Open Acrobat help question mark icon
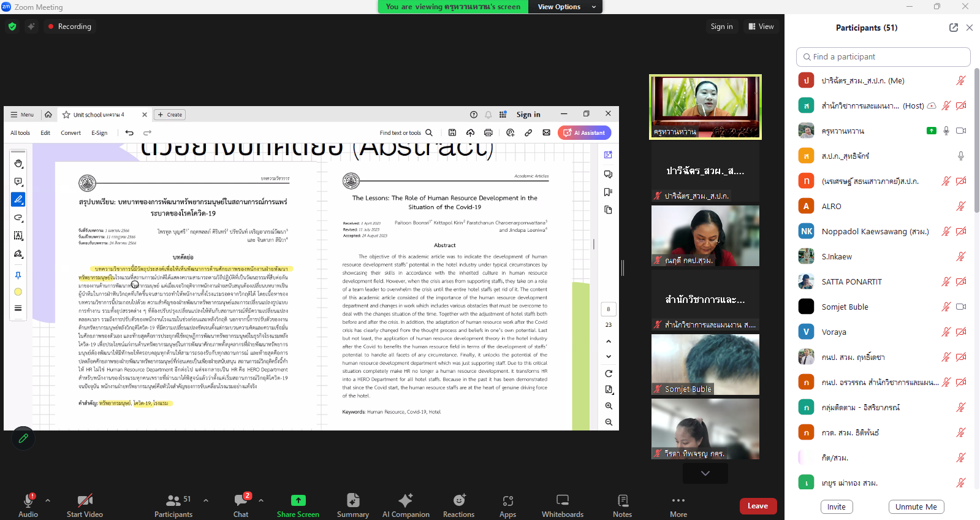The width and height of the screenshot is (980, 520). 474,115
